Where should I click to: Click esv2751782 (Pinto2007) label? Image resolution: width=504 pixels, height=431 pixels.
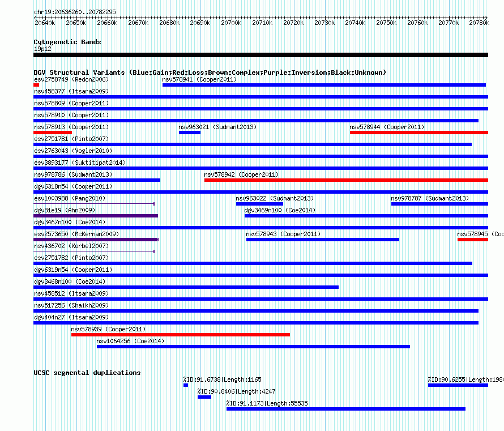coord(71,258)
